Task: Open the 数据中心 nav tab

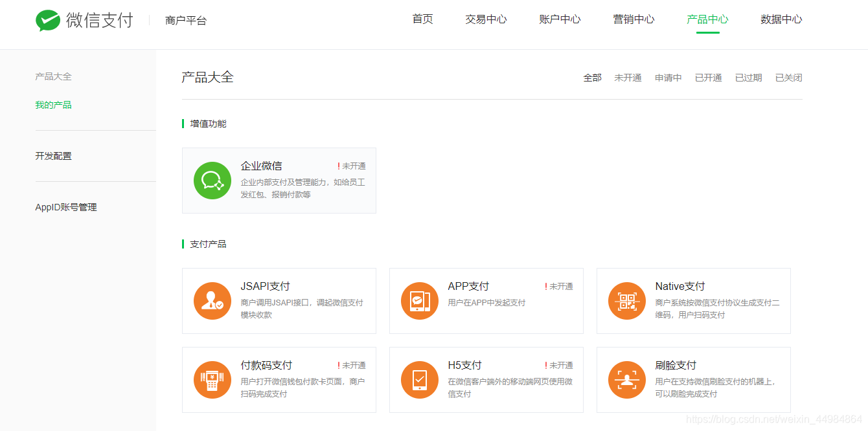Action: coord(781,19)
